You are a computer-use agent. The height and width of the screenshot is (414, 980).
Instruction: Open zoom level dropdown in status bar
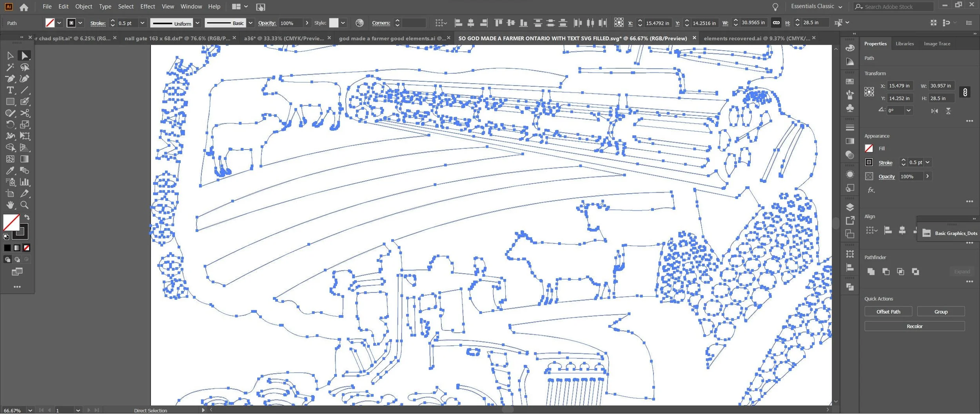[30, 410]
